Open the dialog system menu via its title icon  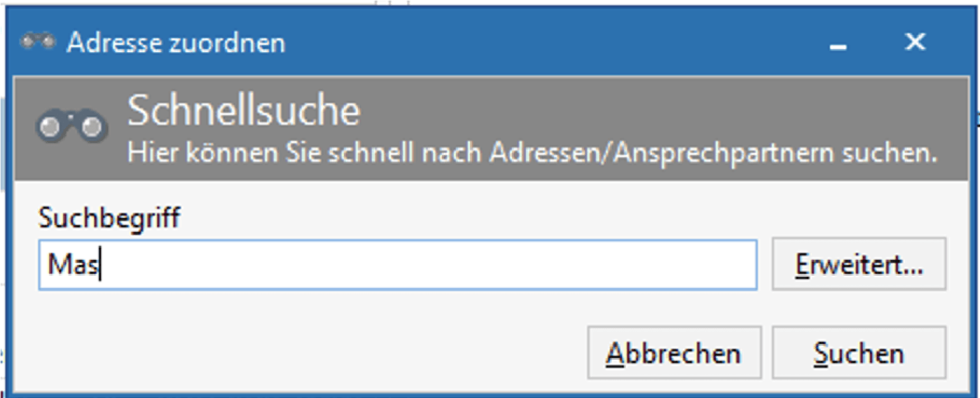click(x=37, y=41)
